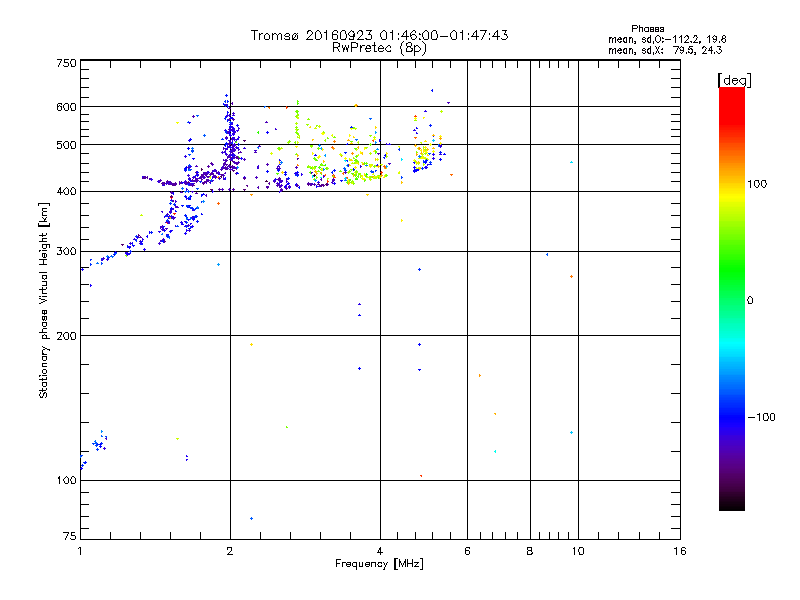Click the x-axis tick label '4'
This screenshot has width=800, height=600.
pos(380,551)
